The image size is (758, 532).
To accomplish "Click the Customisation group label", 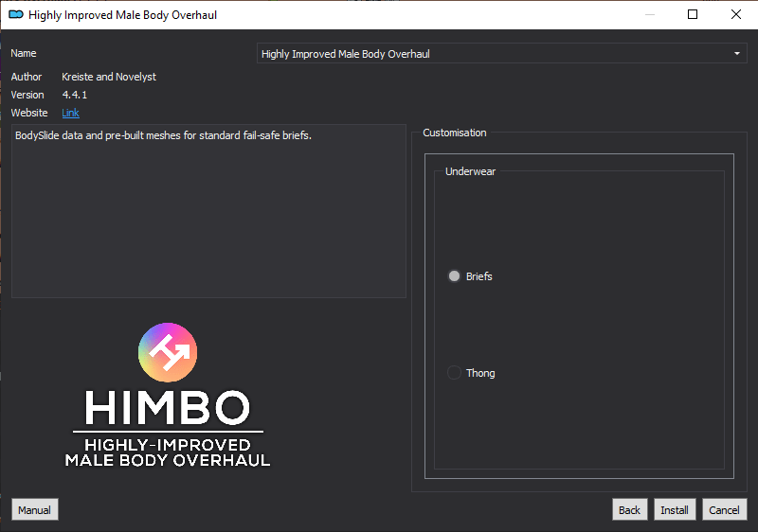I will (455, 133).
